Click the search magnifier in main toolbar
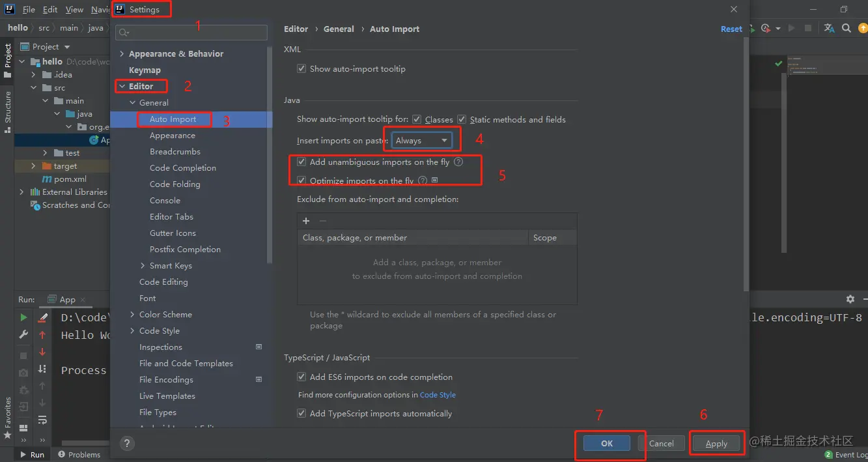This screenshot has width=868, height=462. pyautogui.click(x=847, y=28)
